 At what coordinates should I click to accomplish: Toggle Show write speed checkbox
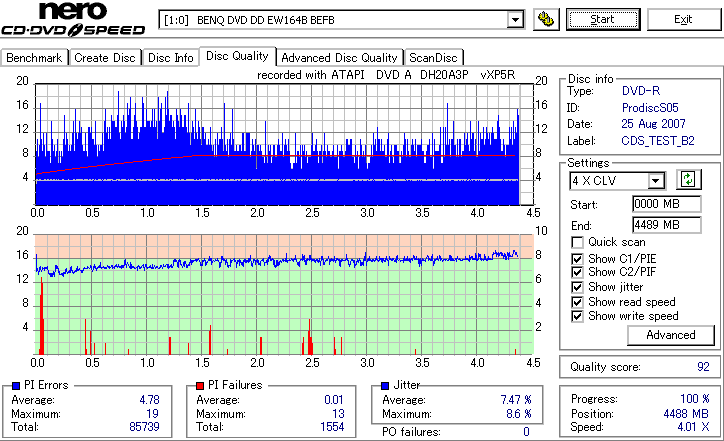577,316
